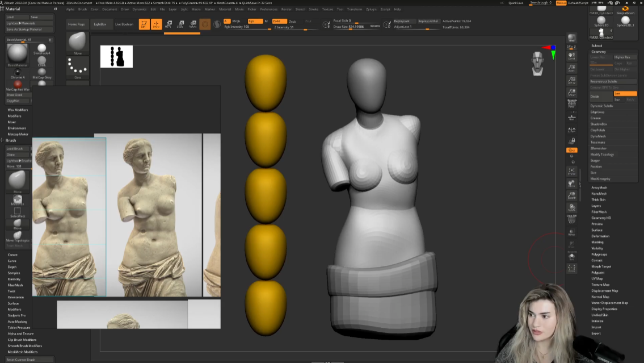The height and width of the screenshot is (363, 644).
Task: Expand the Wax Modifiers section
Action: tap(18, 110)
